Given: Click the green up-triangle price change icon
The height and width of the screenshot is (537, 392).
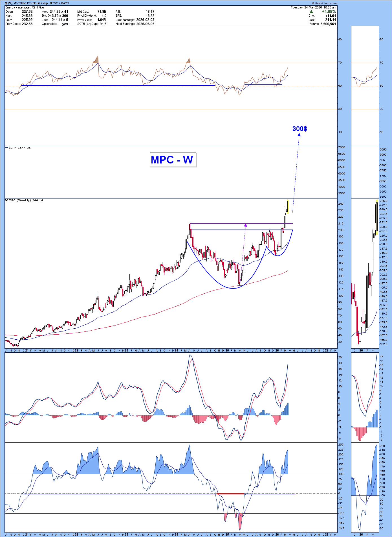Looking at the screenshot, I should click(311, 12).
